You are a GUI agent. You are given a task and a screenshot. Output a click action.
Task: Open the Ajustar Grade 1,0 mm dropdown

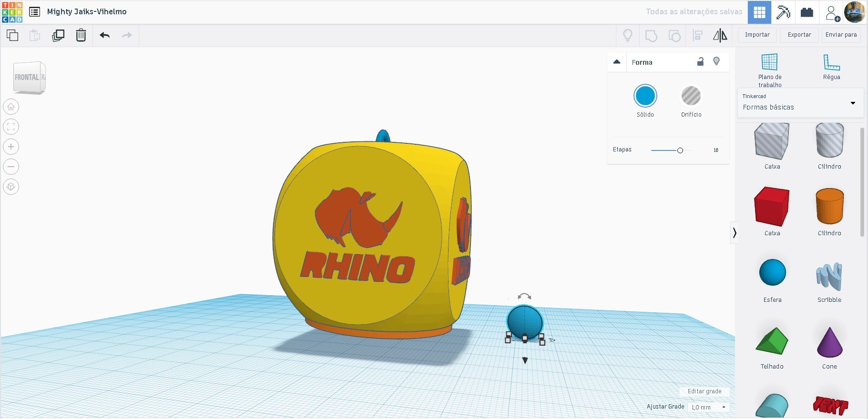click(708, 407)
